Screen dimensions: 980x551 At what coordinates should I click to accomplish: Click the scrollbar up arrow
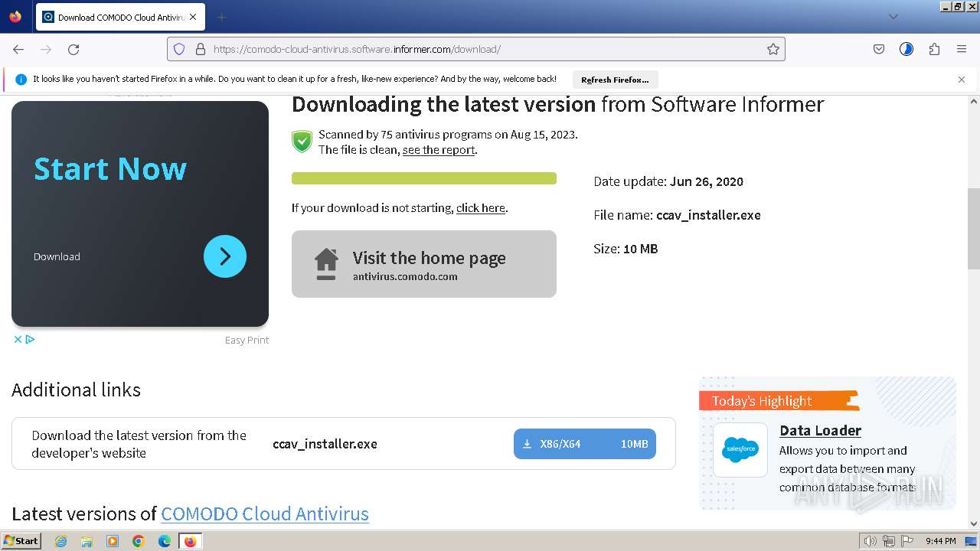974,101
